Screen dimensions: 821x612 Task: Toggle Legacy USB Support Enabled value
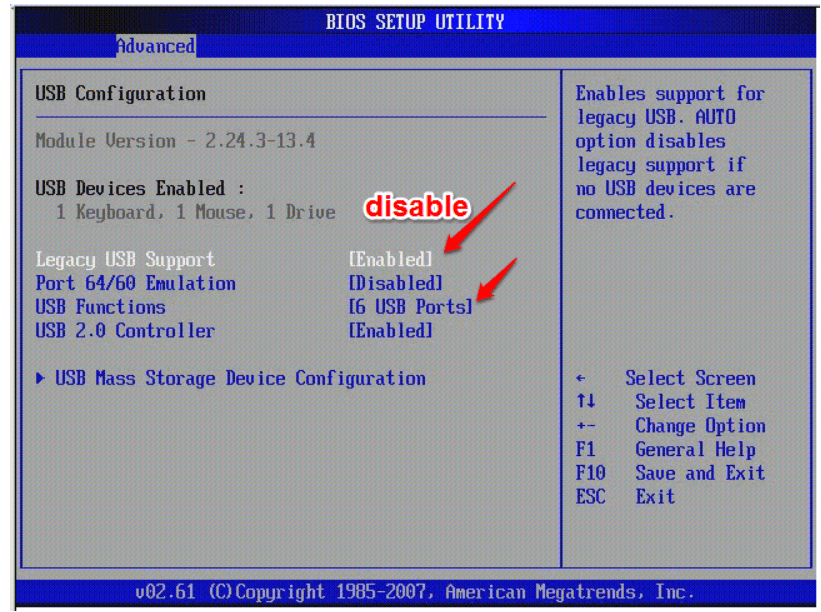pyautogui.click(x=391, y=259)
